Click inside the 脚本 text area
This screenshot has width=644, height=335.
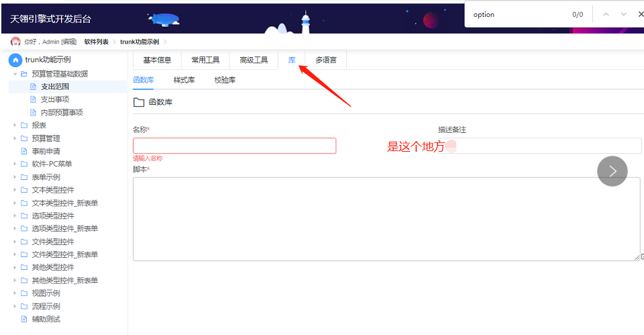coord(386,219)
